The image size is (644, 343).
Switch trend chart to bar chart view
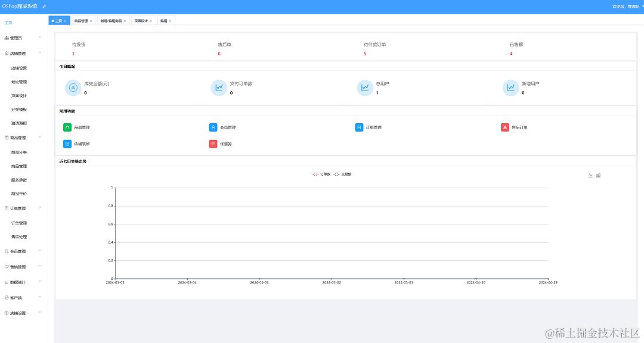click(599, 176)
